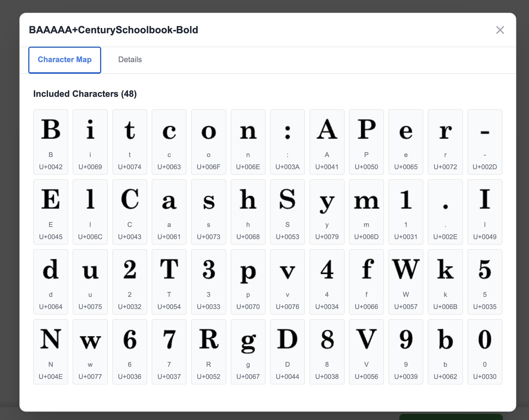This screenshot has height=420, width=529.
Task: Select the digit 8 glyph U+0038
Action: point(327,351)
